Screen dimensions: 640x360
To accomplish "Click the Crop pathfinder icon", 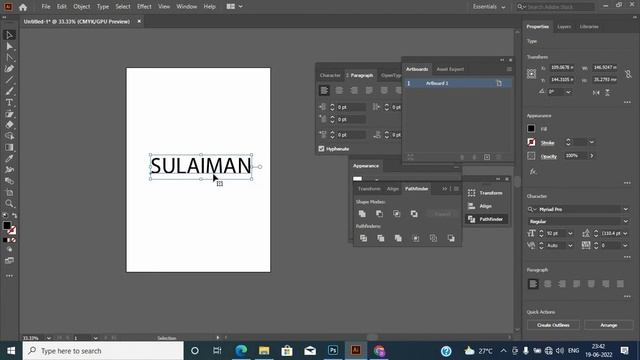I will coord(416,238).
